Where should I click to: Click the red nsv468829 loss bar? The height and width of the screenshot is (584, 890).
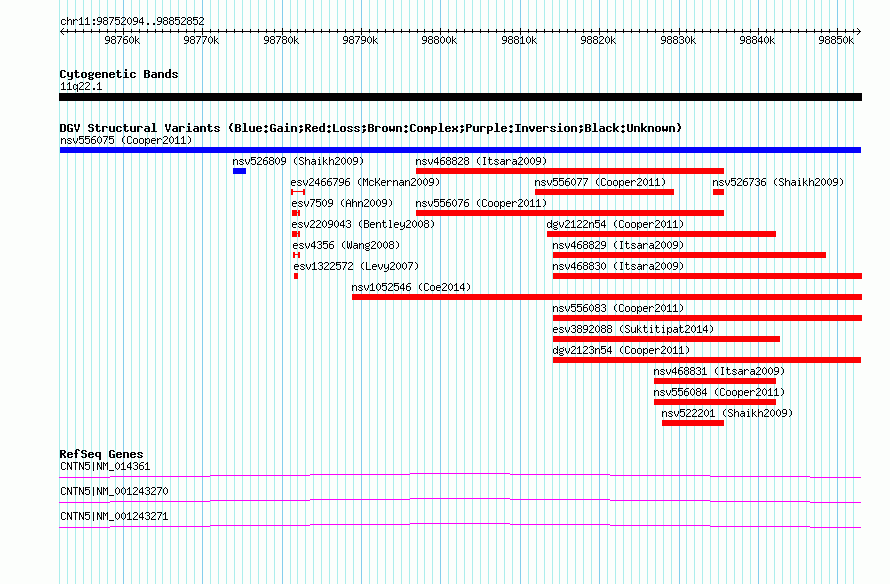tap(689, 255)
